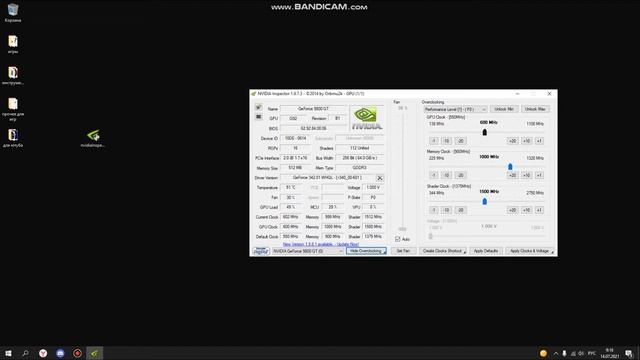Click NVIDIA Inspector taskbar icon

click(x=95, y=353)
